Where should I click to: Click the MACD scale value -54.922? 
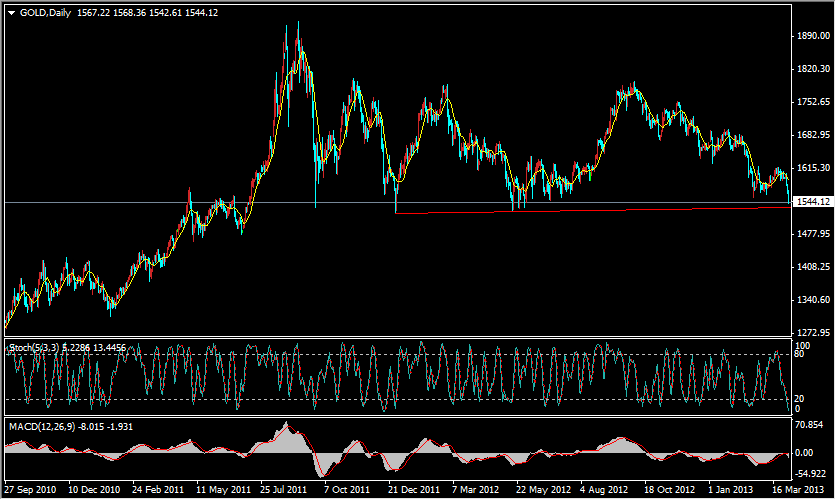point(810,474)
